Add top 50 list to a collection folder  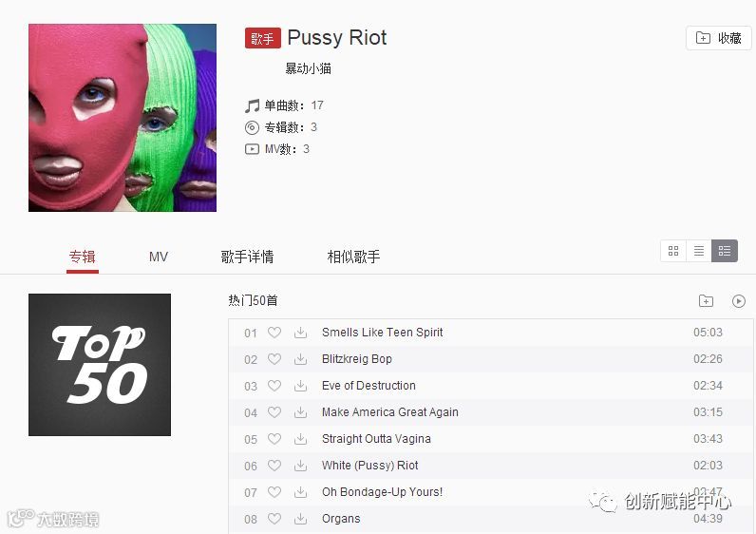click(706, 301)
